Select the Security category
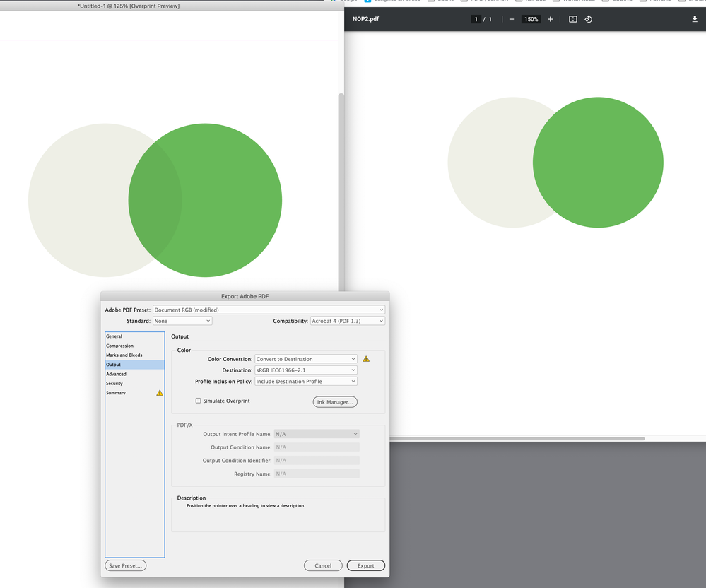Viewport: 706px width, 588px height. click(134, 384)
